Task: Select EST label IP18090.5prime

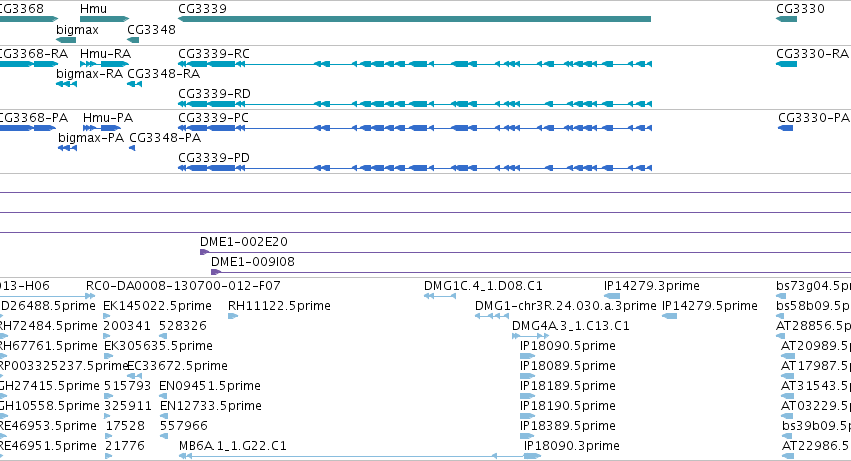Action: tap(568, 346)
